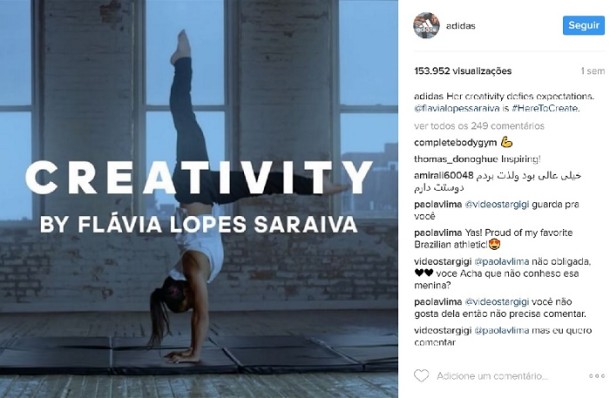Open the #HereToCreate hashtag
610x398 pixels.
tap(545, 109)
